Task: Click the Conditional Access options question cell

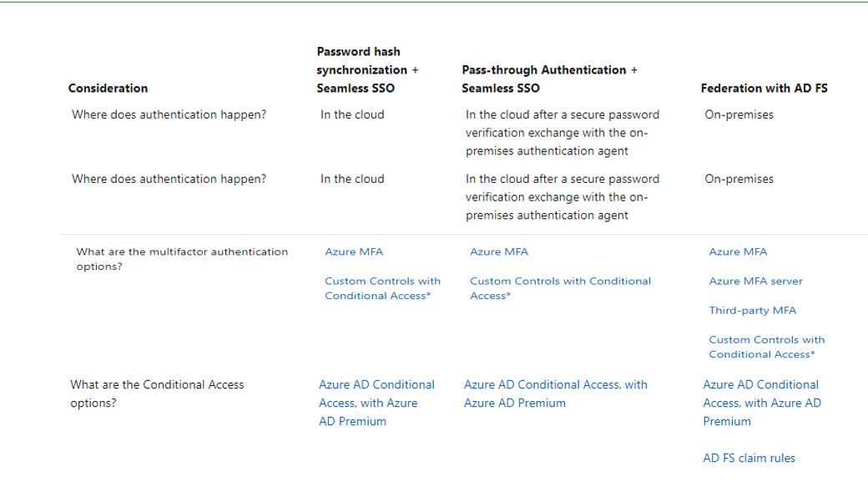Action: 157,393
